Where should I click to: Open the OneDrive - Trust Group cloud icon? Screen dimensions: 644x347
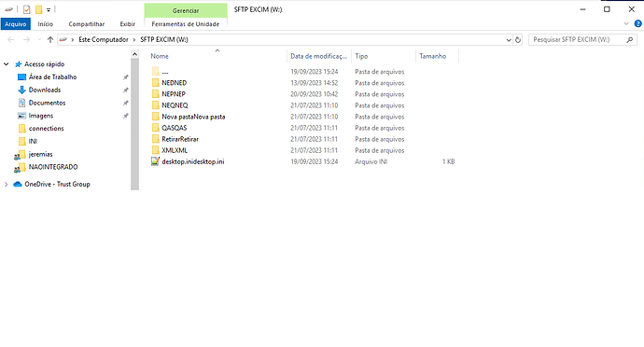[17, 185]
